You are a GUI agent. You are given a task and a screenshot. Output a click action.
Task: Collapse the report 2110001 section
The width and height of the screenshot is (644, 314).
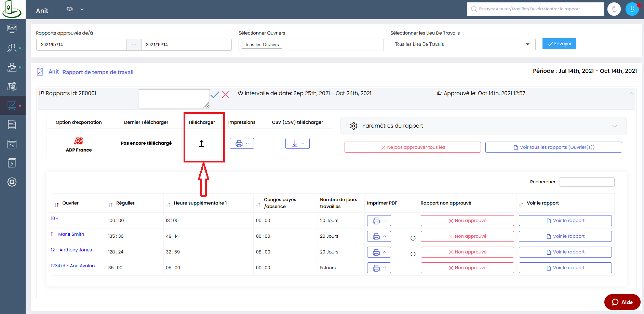pyautogui.click(x=631, y=93)
